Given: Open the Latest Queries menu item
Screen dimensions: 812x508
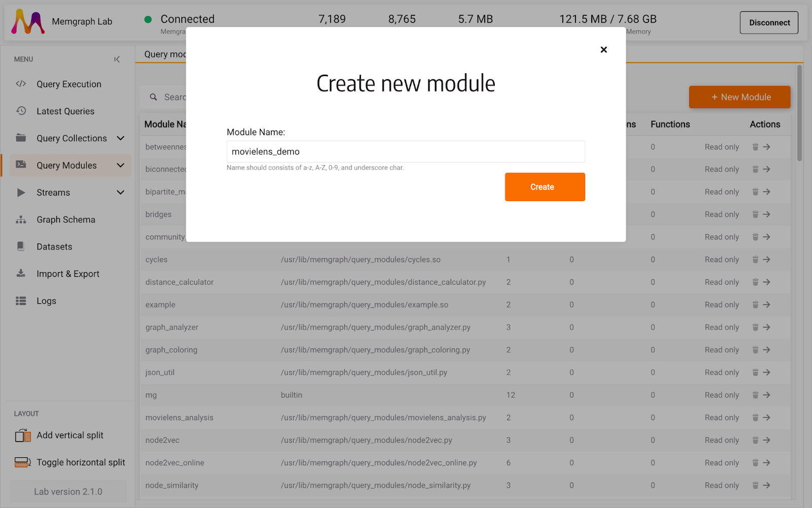Looking at the screenshot, I should point(65,111).
